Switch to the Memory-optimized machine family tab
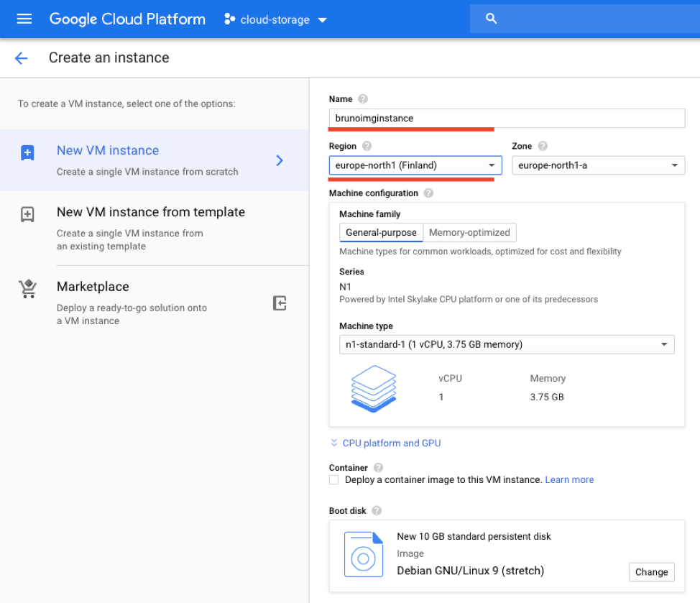700x603 pixels. [469, 232]
